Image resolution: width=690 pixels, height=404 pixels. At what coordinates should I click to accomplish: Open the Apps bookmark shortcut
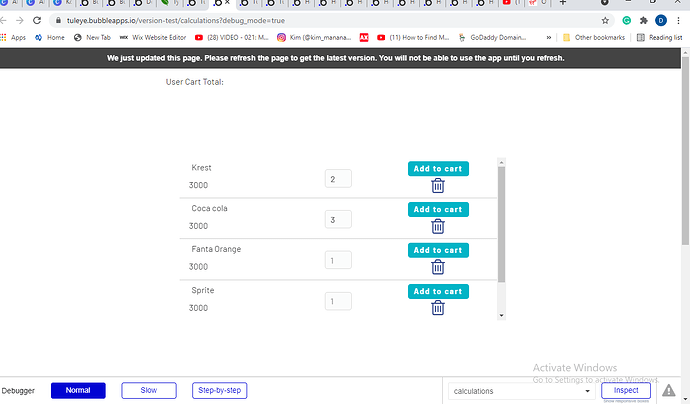(14, 37)
